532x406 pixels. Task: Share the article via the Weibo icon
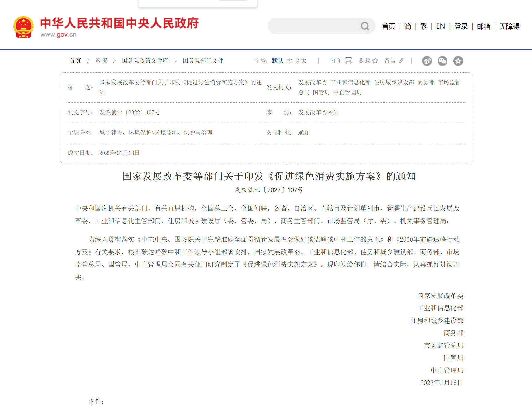point(427,61)
